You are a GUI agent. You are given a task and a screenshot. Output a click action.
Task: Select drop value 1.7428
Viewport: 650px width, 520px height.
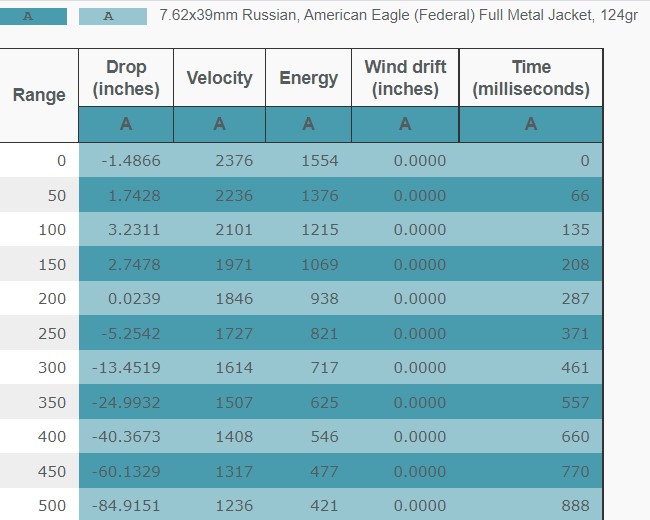[134, 196]
